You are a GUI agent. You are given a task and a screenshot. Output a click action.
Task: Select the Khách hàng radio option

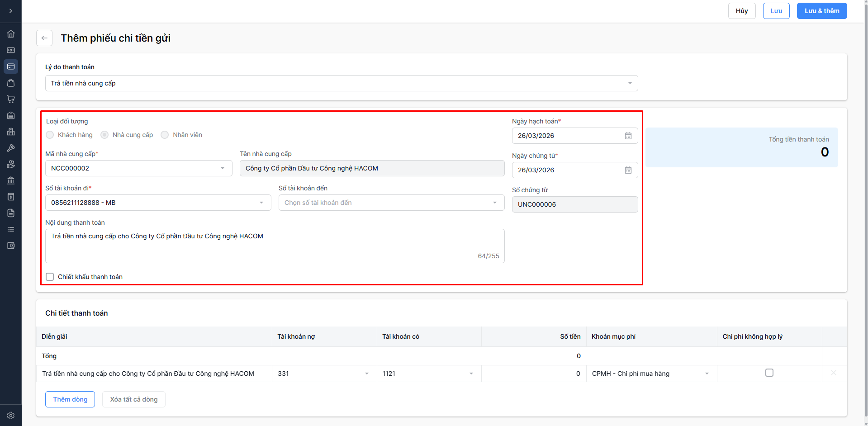tap(50, 135)
